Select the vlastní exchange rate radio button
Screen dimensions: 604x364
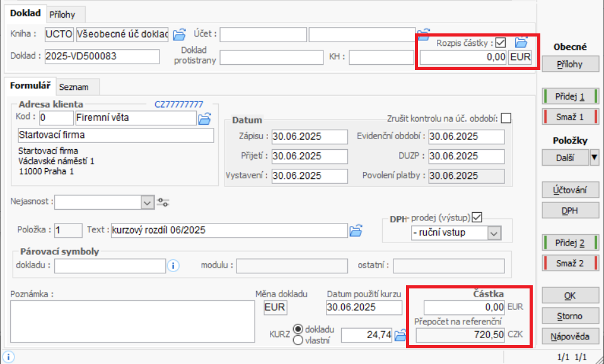pyautogui.click(x=298, y=341)
